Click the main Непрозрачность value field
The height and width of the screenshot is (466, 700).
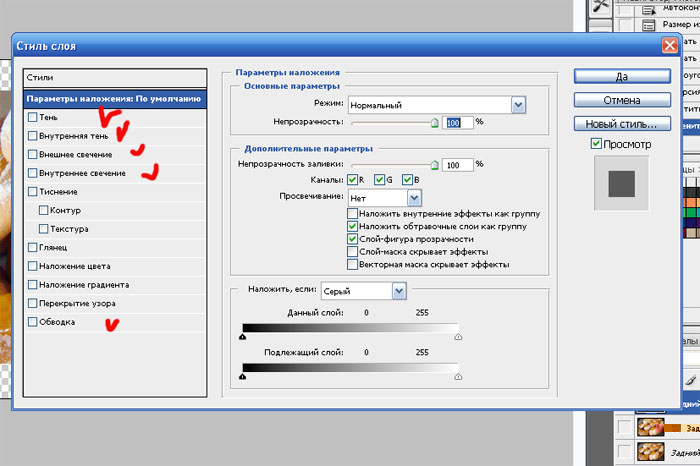tap(457, 121)
